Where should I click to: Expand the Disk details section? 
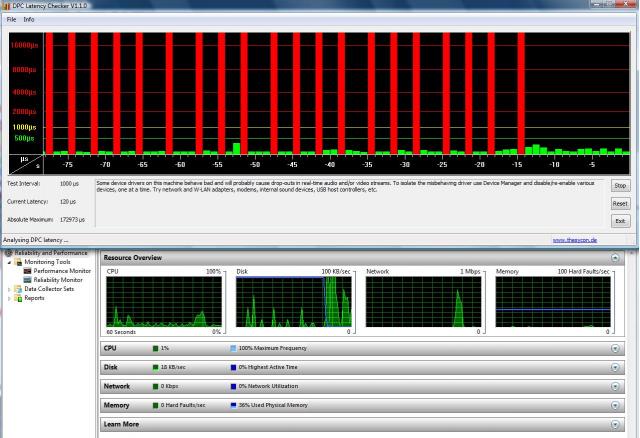(x=615, y=367)
